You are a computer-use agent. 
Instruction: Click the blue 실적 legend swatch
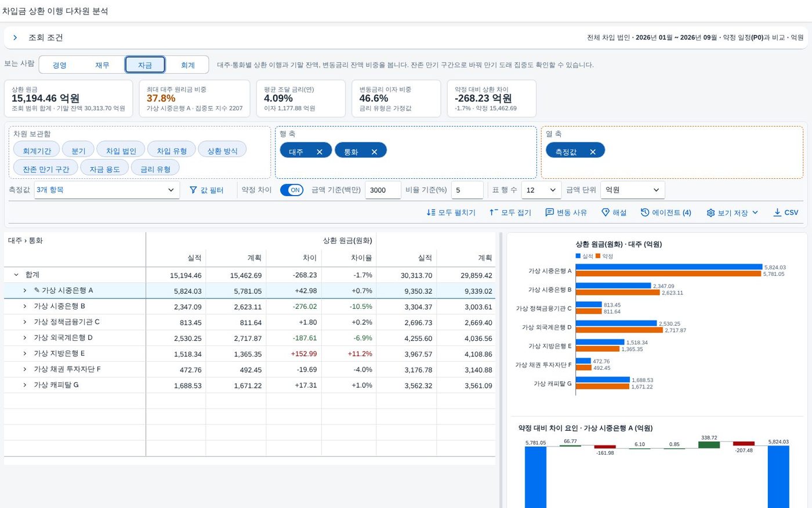click(x=578, y=256)
